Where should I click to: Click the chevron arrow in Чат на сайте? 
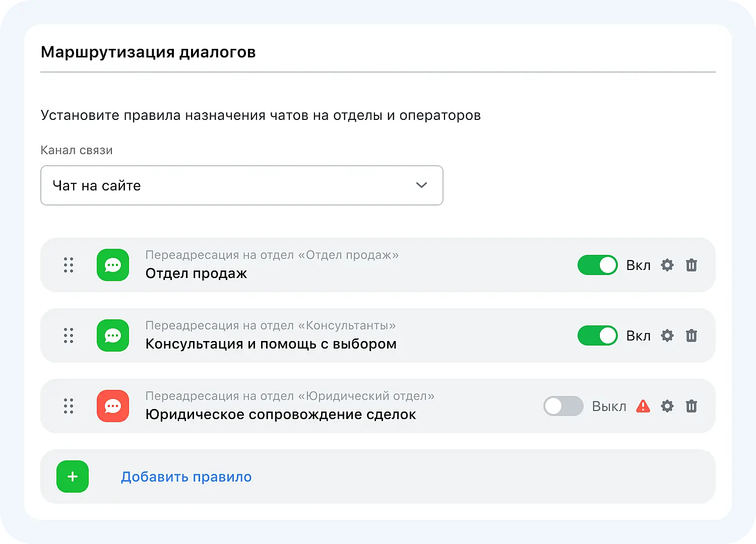[x=421, y=185]
